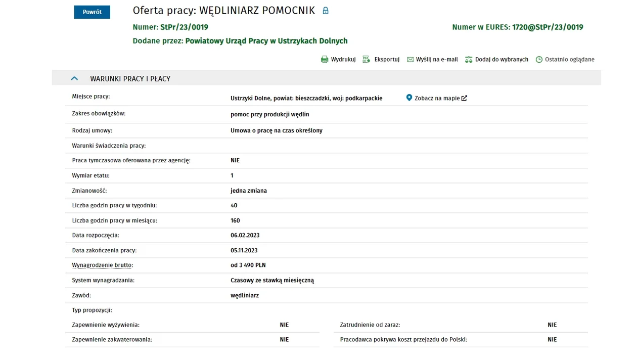Viewport: 636px width, 364px height.
Task: Open Ostatnio oglądane list
Action: coord(570,60)
